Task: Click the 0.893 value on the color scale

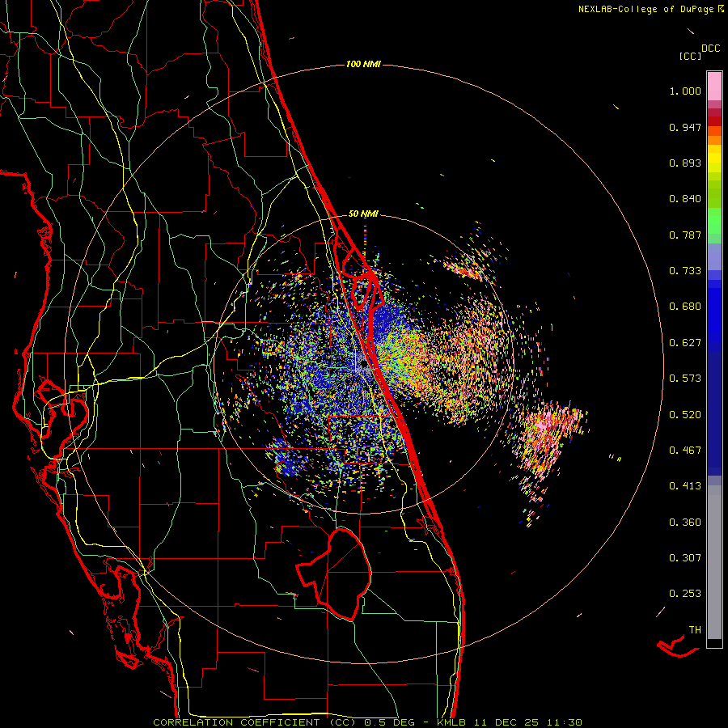Action: point(685,163)
